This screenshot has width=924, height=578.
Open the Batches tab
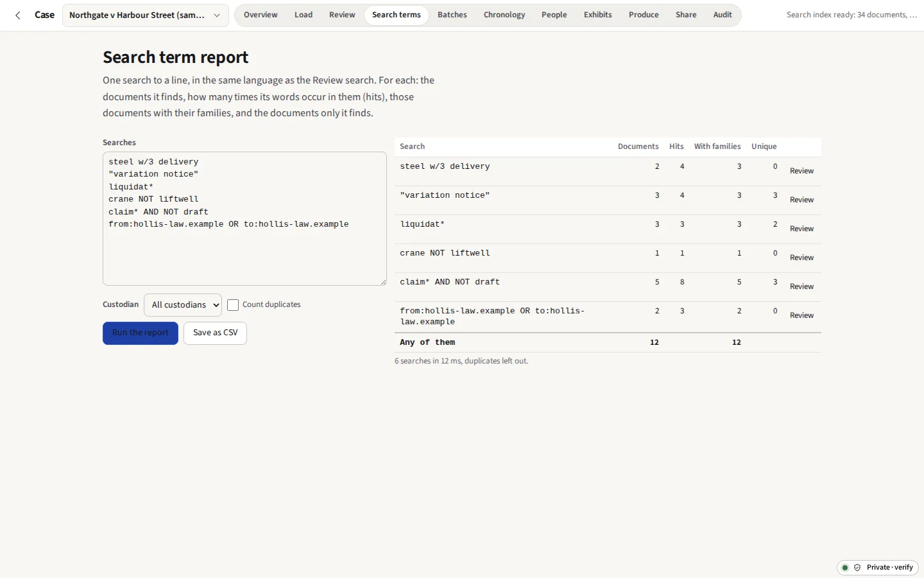(452, 15)
